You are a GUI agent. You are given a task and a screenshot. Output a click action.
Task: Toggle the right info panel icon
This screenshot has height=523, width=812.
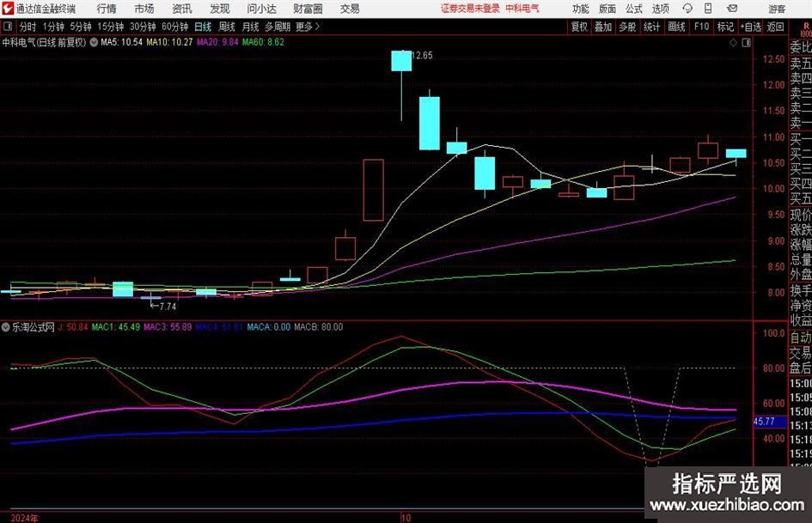pos(746,43)
